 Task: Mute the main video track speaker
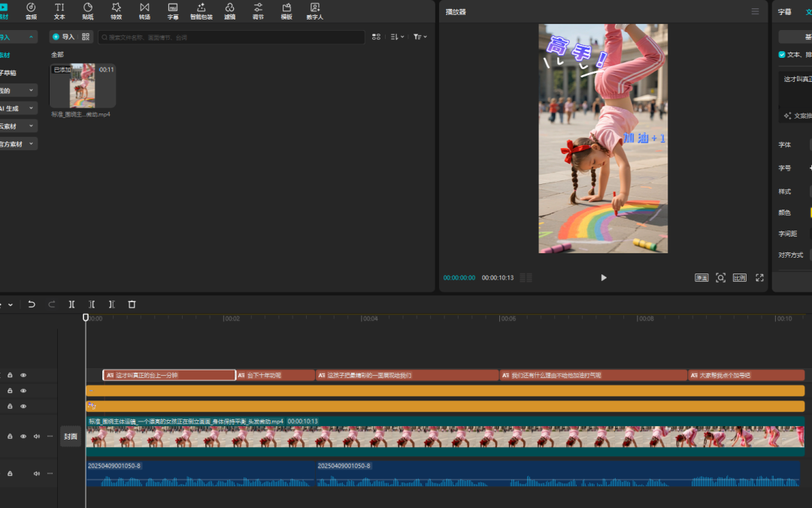[36, 436]
